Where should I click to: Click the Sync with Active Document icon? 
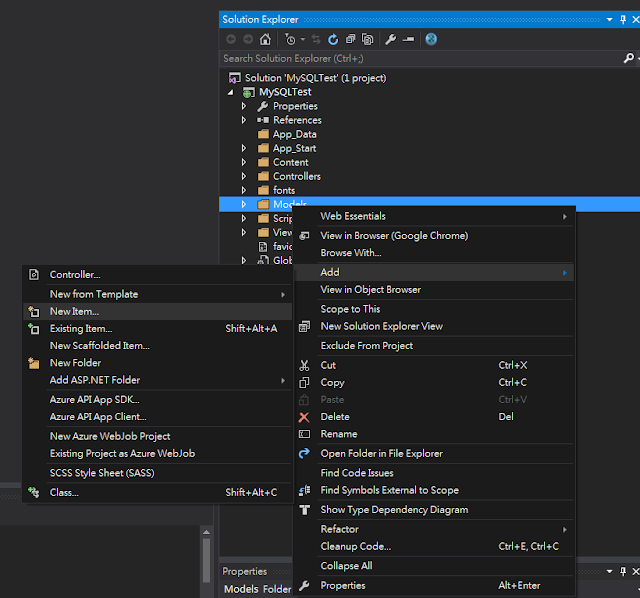point(316,39)
